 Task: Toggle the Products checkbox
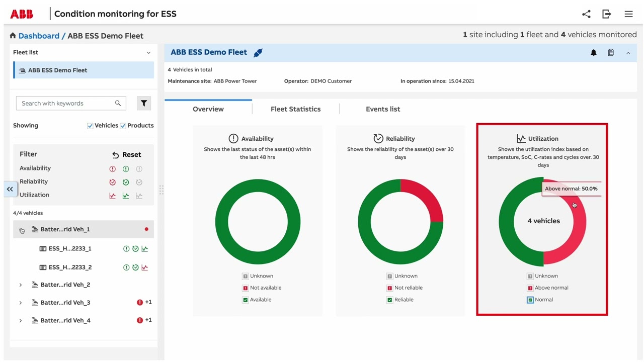coord(123,126)
